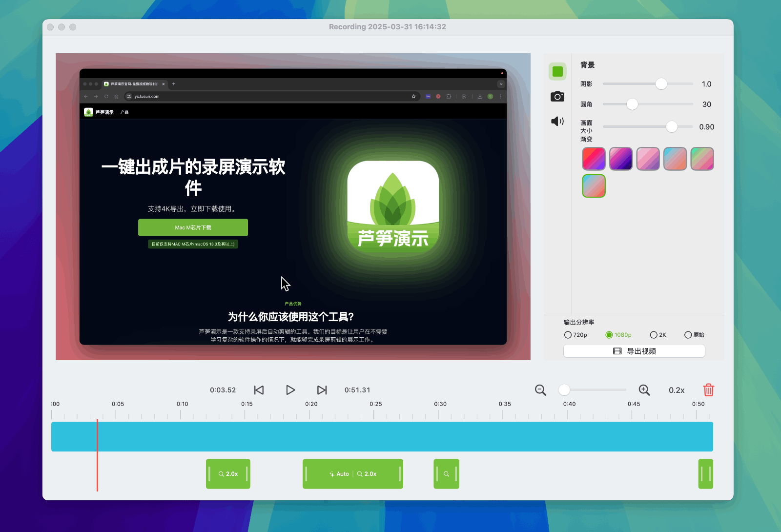Click the video preview area
The height and width of the screenshot is (532, 781).
(293, 206)
